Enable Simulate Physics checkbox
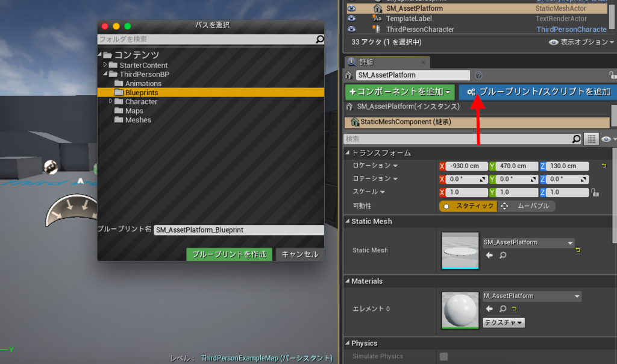Screen dimensions: 617x364 coord(444,356)
